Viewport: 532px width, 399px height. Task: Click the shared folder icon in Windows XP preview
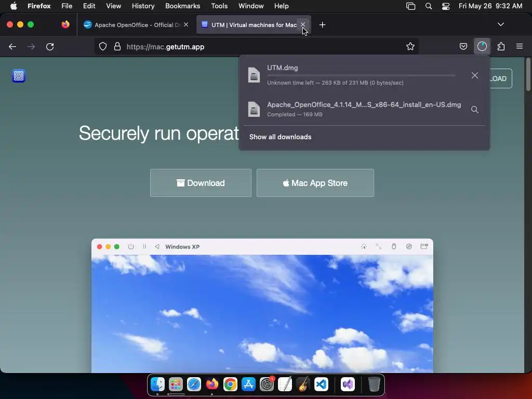pyautogui.click(x=424, y=246)
